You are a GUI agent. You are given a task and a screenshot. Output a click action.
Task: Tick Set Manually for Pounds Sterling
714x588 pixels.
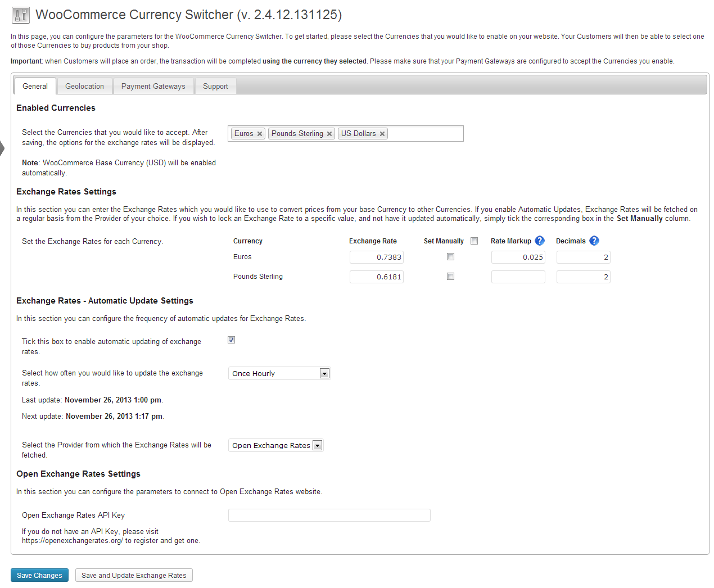(450, 277)
